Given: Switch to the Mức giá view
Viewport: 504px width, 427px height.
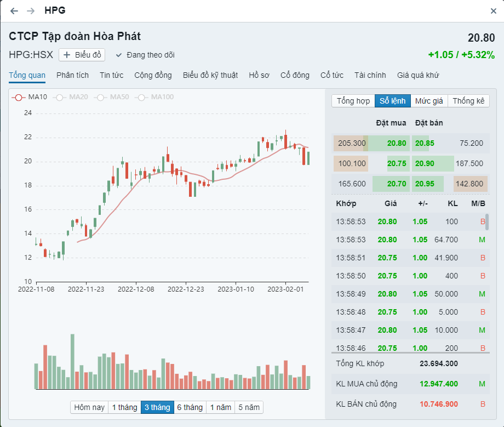Looking at the screenshot, I should (429, 101).
